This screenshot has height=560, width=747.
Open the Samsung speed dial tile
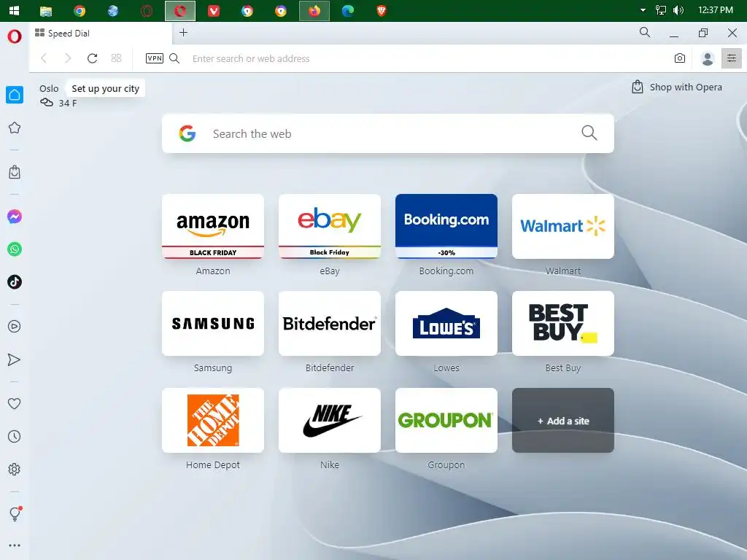(213, 323)
